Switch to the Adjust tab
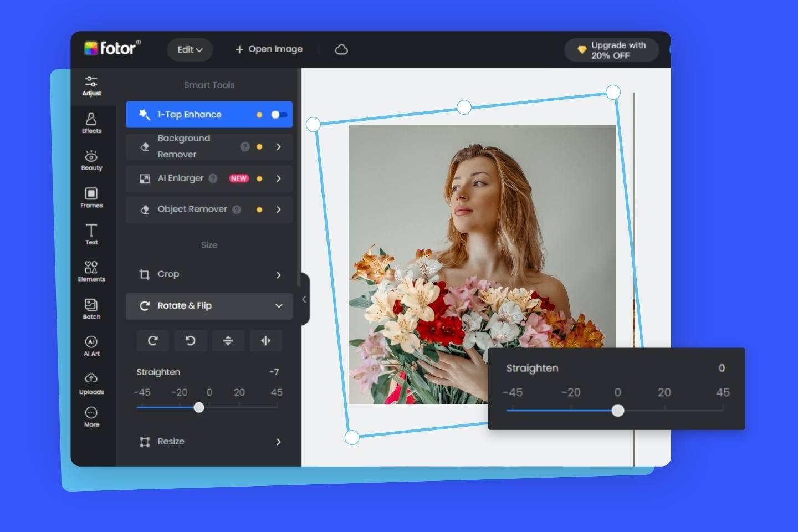Screen dimensions: 798x532 coord(91,86)
